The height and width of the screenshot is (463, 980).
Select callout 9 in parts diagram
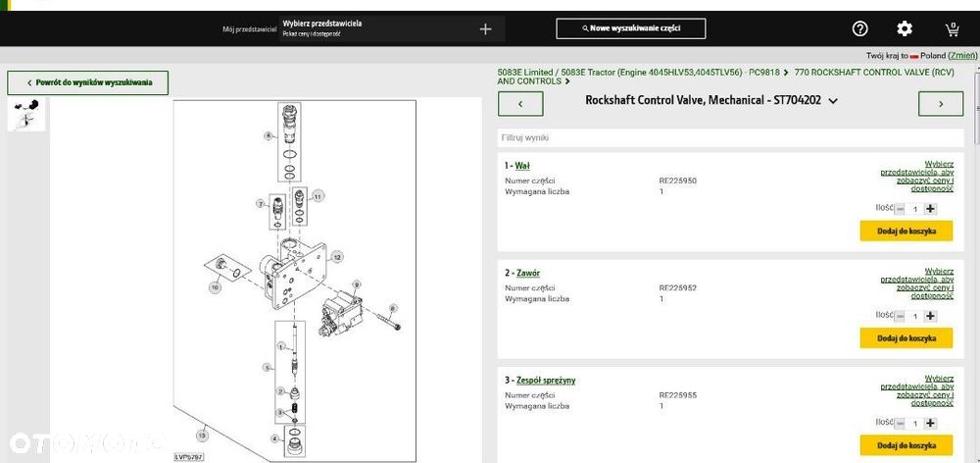point(357,284)
